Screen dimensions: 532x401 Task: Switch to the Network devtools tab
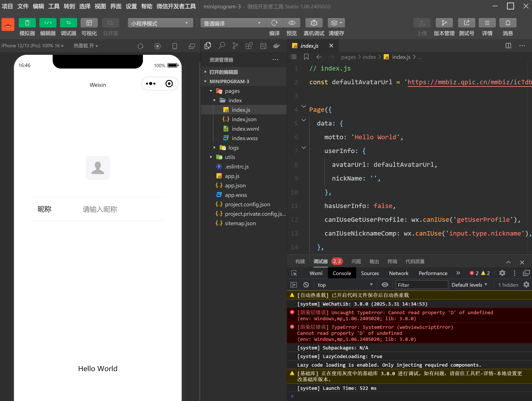coord(399,273)
